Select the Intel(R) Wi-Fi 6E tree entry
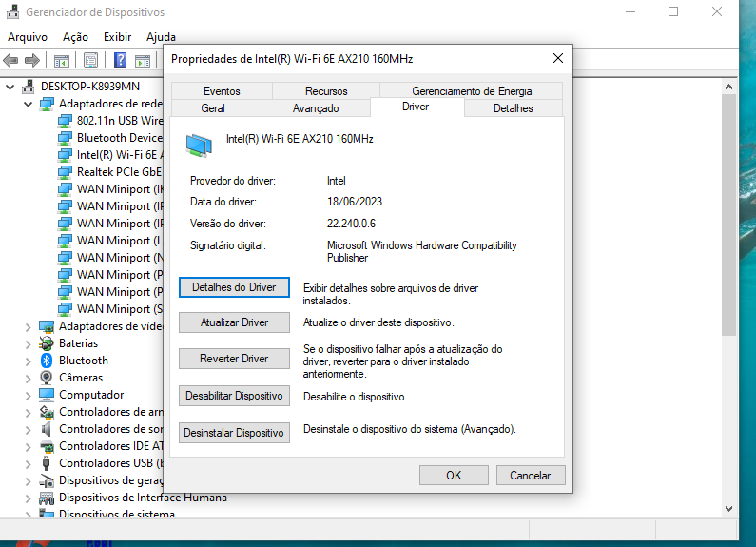 pos(120,155)
